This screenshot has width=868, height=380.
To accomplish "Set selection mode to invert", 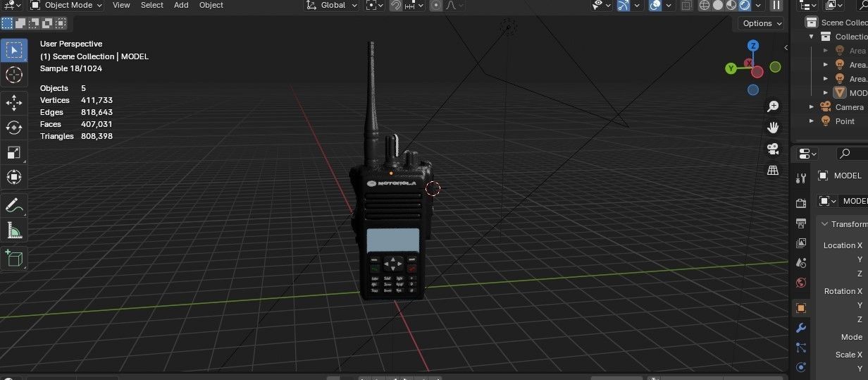I will click(46, 23).
